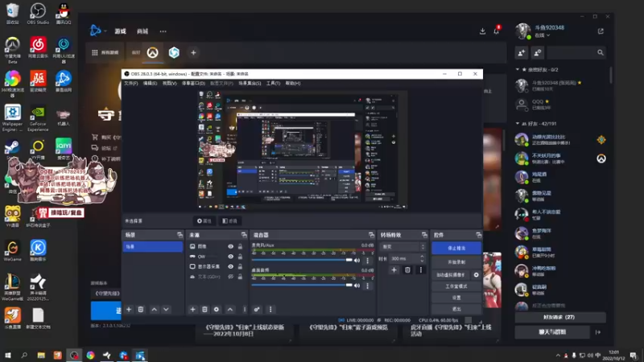The image size is (644, 362).
Task: Open the OBS File menu
Action: click(131, 84)
